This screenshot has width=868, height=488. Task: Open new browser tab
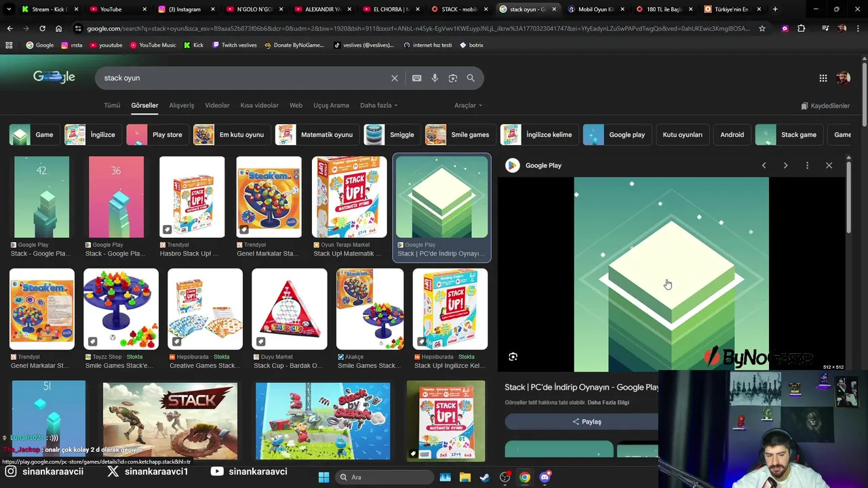pyautogui.click(x=775, y=9)
